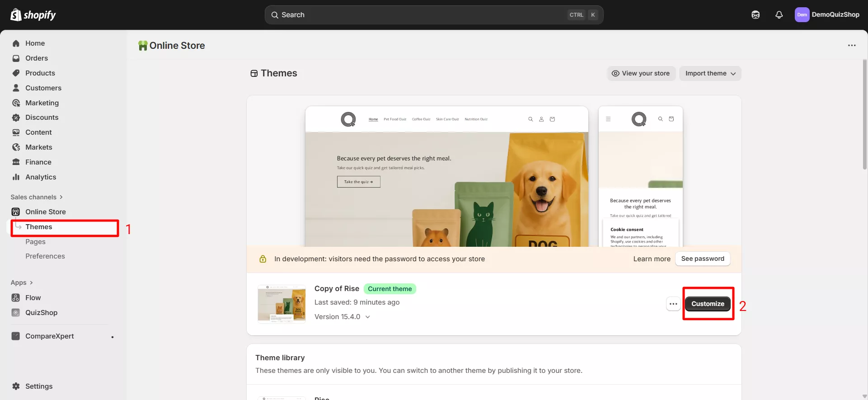Go to Analytics in sidebar
Viewport: 868px width, 400px height.
click(x=41, y=177)
